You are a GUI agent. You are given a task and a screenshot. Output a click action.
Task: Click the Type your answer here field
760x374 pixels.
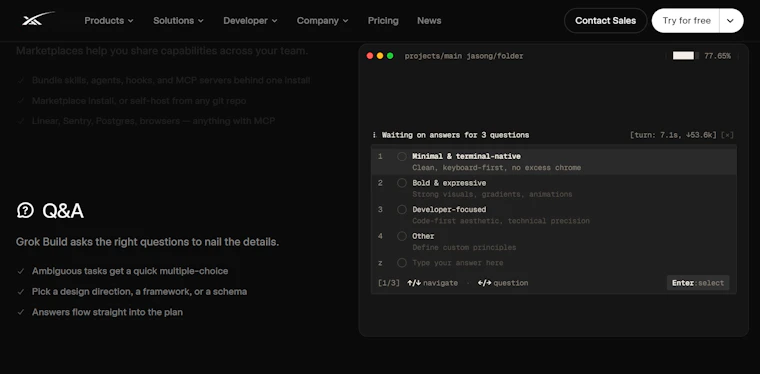tap(458, 263)
